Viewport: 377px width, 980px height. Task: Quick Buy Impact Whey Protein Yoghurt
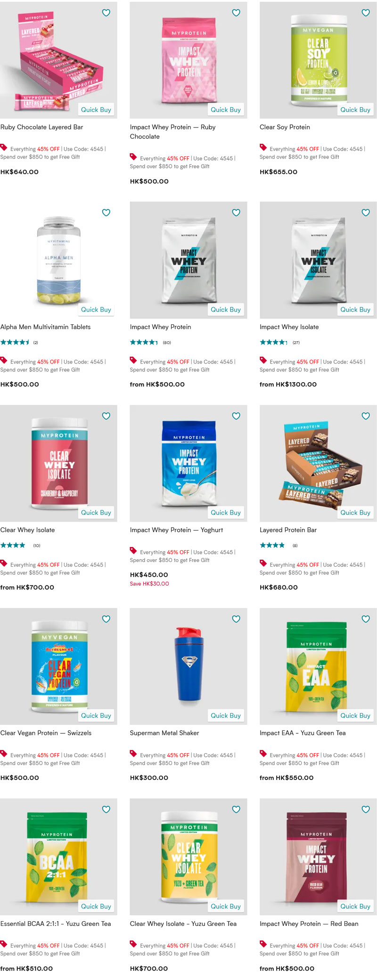(226, 513)
